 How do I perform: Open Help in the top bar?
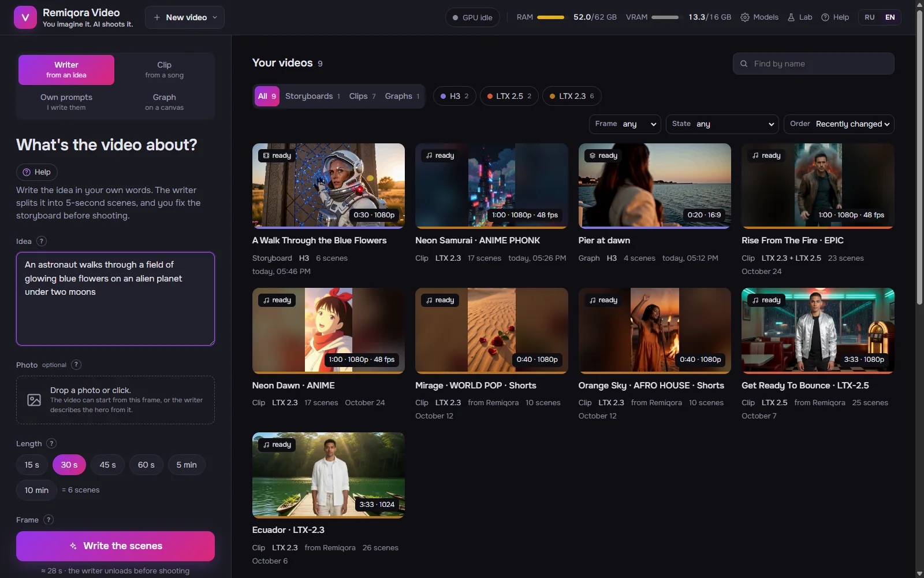click(x=835, y=17)
